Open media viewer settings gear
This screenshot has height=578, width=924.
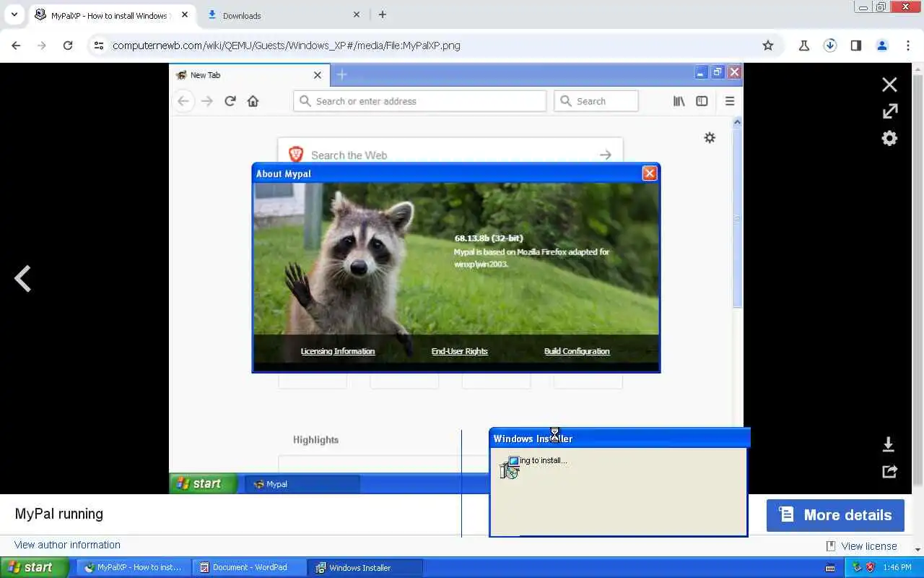[889, 138]
